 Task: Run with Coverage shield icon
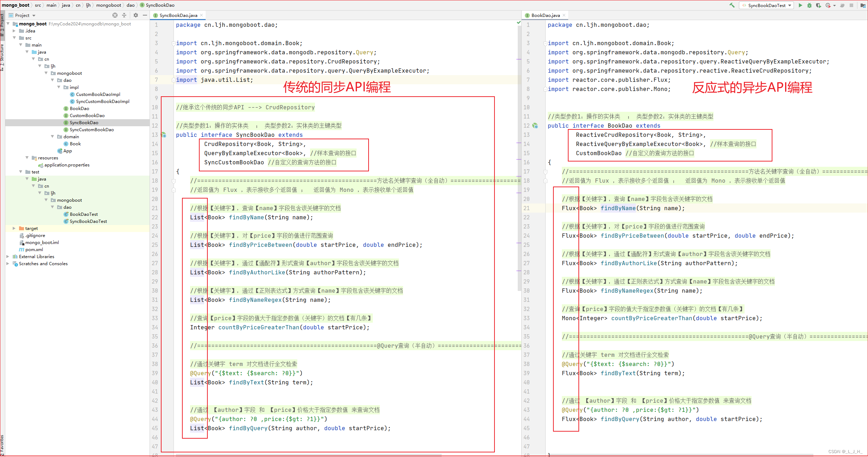(819, 5)
